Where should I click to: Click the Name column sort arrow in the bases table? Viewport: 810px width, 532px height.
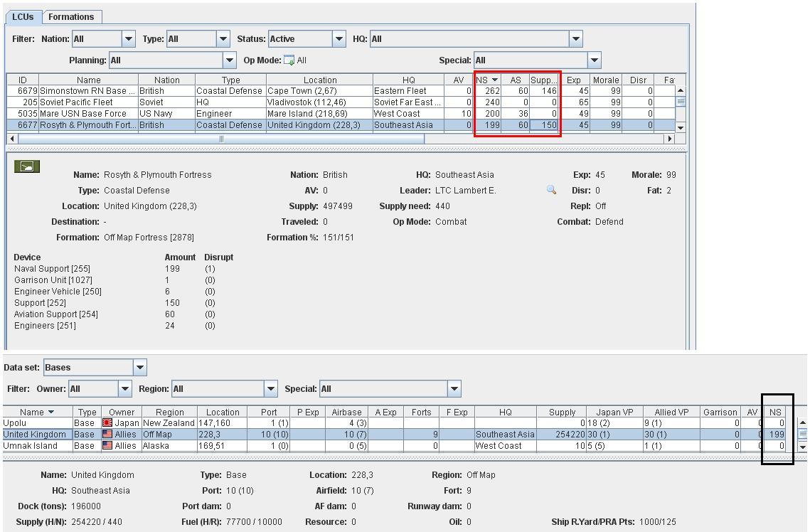50,413
